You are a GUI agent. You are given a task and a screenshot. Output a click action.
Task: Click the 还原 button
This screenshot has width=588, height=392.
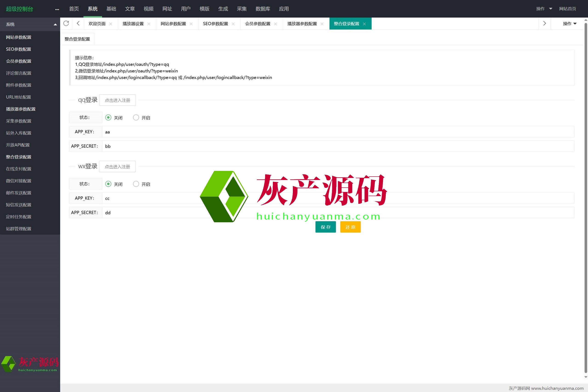(350, 227)
